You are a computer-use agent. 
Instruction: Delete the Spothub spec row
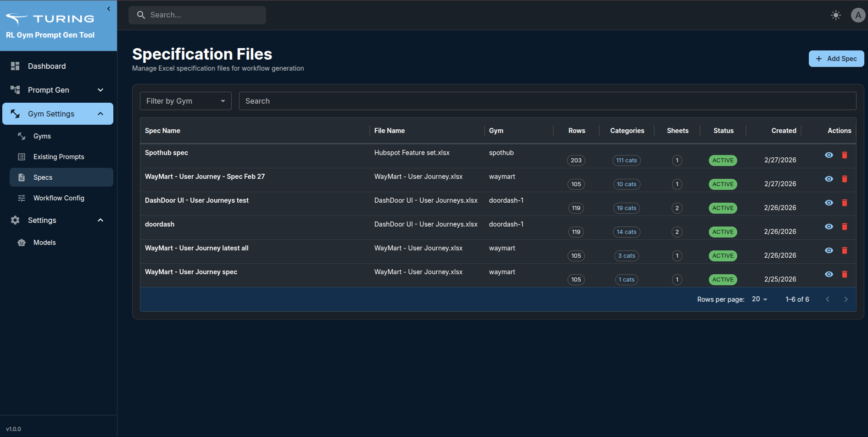pos(844,155)
